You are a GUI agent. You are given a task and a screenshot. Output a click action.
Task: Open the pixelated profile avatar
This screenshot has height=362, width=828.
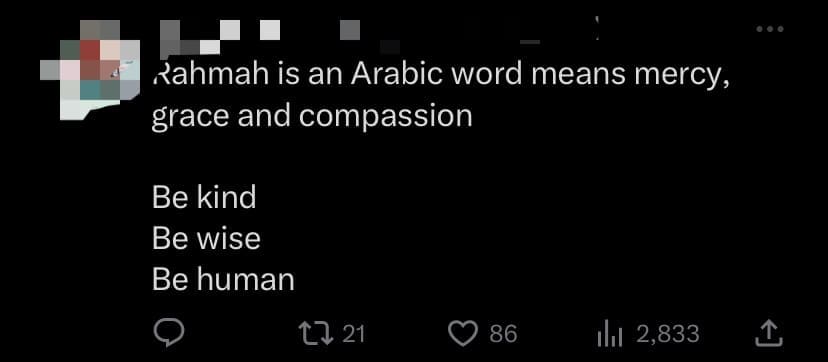(90, 70)
